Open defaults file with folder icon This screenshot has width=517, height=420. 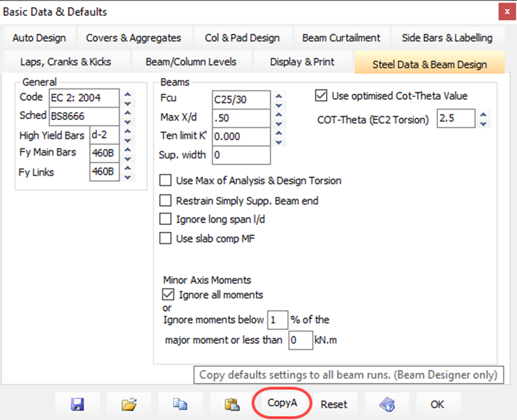(x=129, y=404)
